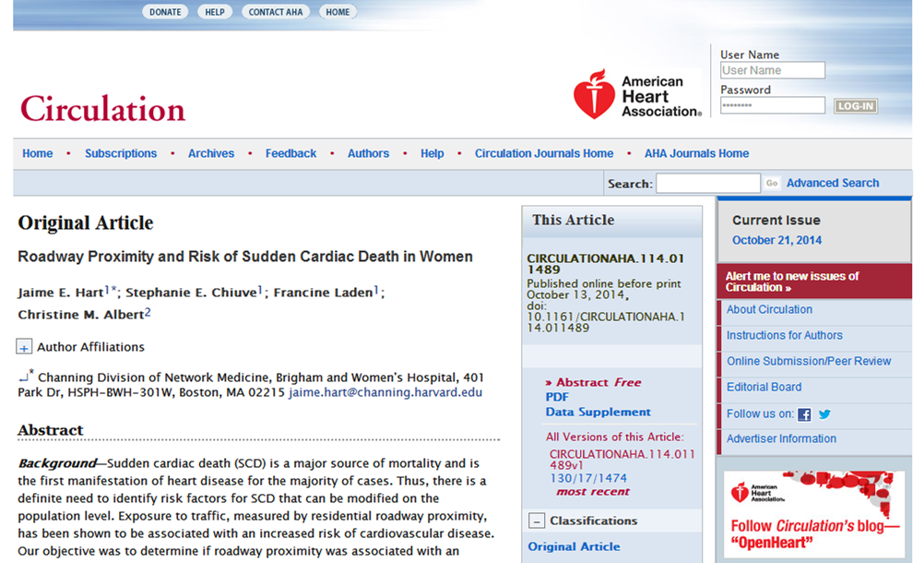Click the OpenHeart blog banner ad

[814, 514]
